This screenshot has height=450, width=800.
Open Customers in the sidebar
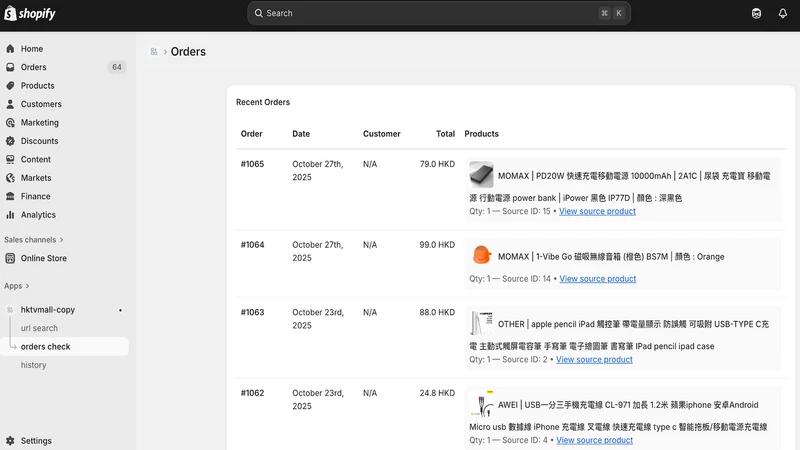41,104
